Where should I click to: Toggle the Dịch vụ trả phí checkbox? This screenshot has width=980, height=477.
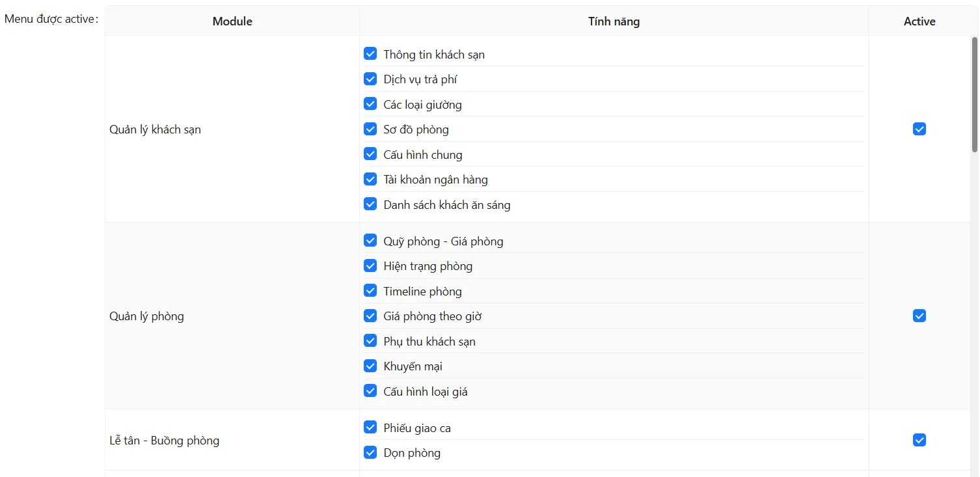(370, 79)
